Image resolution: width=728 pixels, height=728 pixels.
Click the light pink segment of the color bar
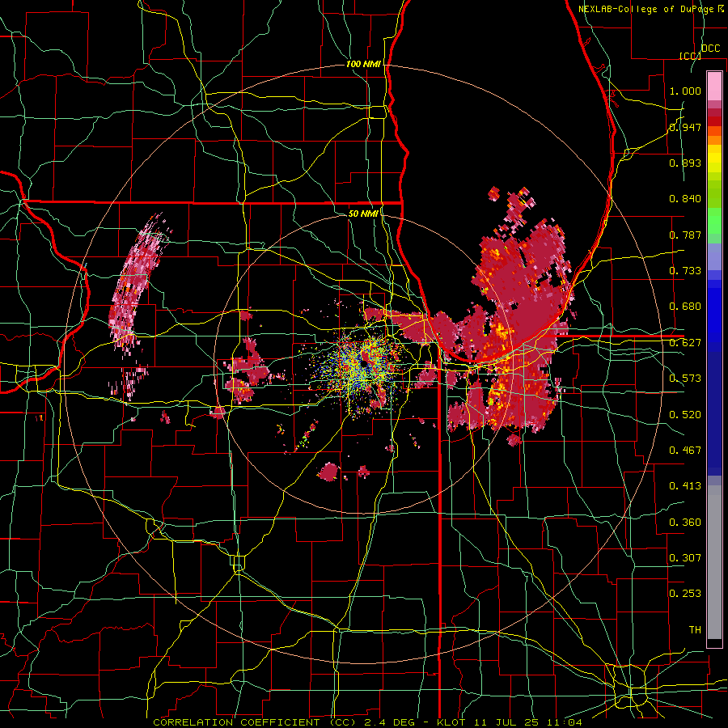tap(714, 87)
